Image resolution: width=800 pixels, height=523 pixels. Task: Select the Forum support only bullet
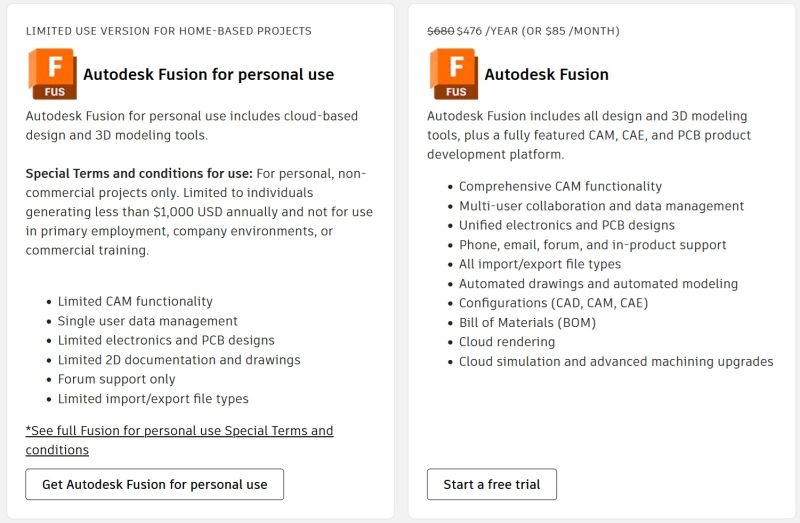coord(116,379)
